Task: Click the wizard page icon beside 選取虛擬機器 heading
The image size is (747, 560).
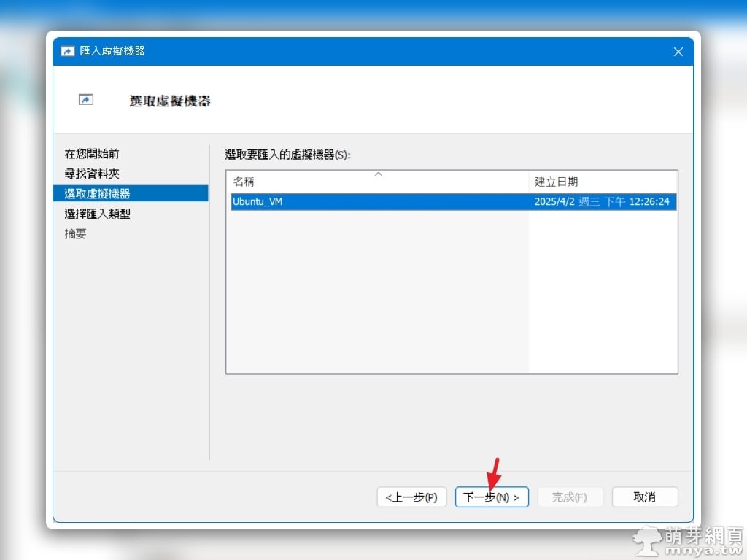Action: pos(86,100)
